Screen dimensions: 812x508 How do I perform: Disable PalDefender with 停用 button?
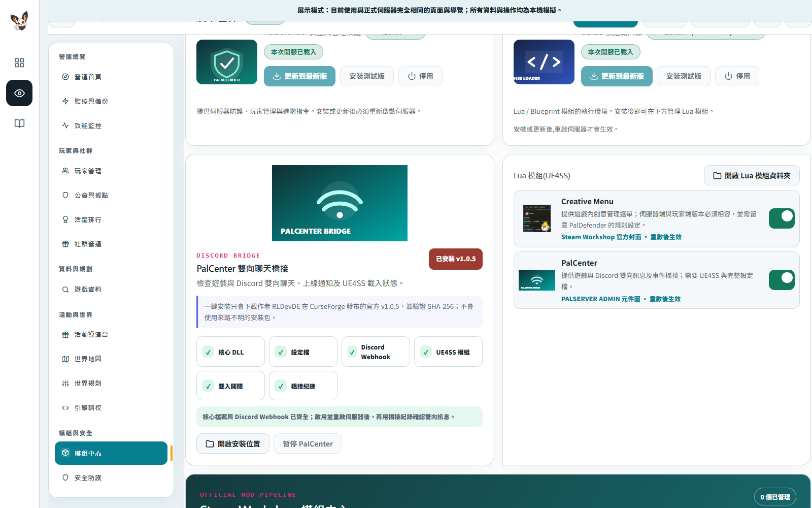coord(420,76)
